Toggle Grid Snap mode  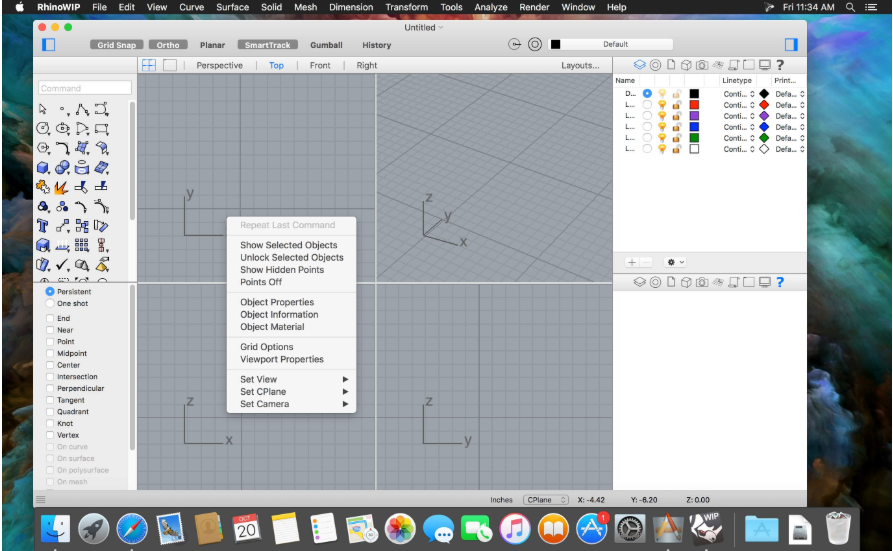coord(117,45)
